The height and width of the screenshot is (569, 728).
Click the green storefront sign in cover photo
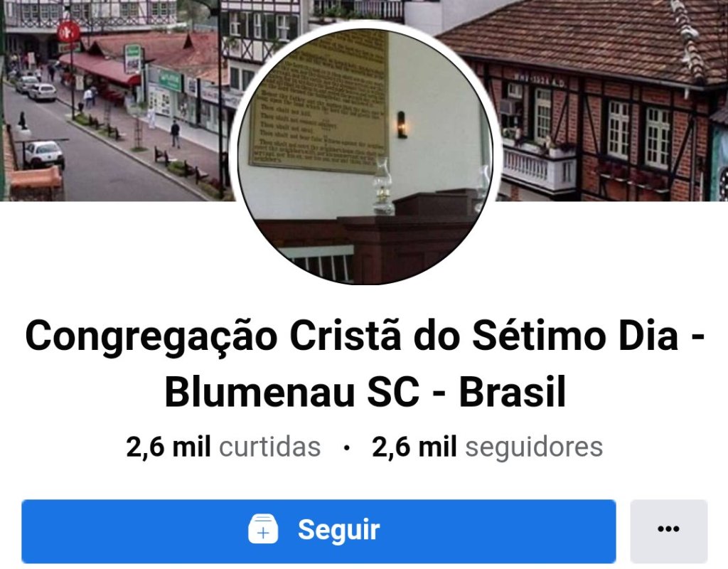(170, 80)
